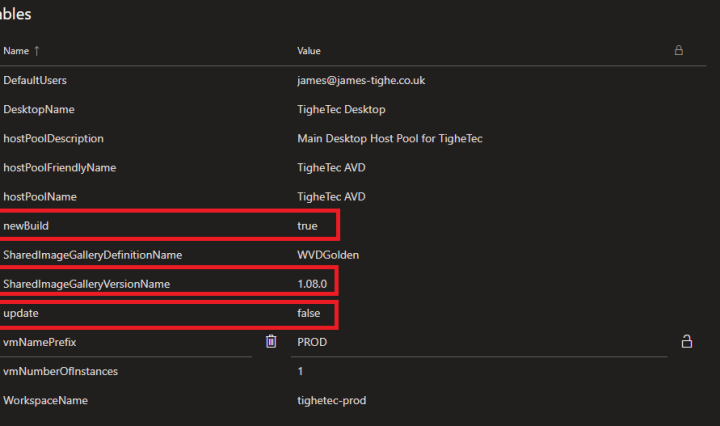Click the lock icon in table header

(679, 50)
